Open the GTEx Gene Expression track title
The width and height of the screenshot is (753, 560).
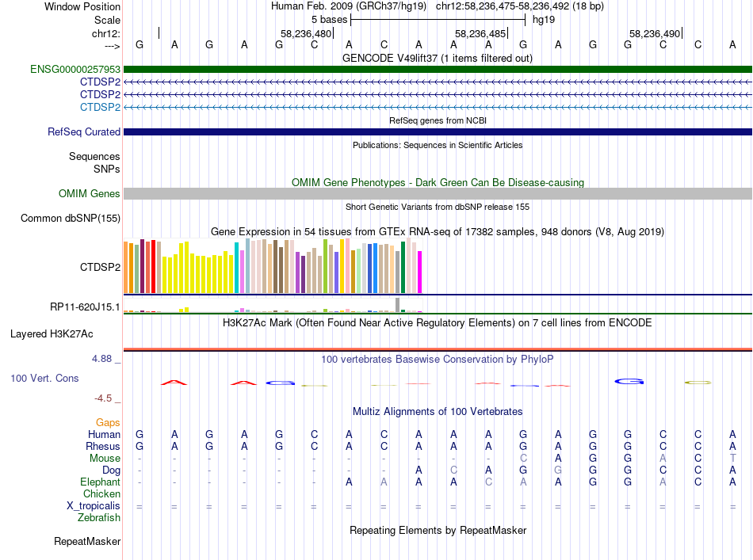438,232
